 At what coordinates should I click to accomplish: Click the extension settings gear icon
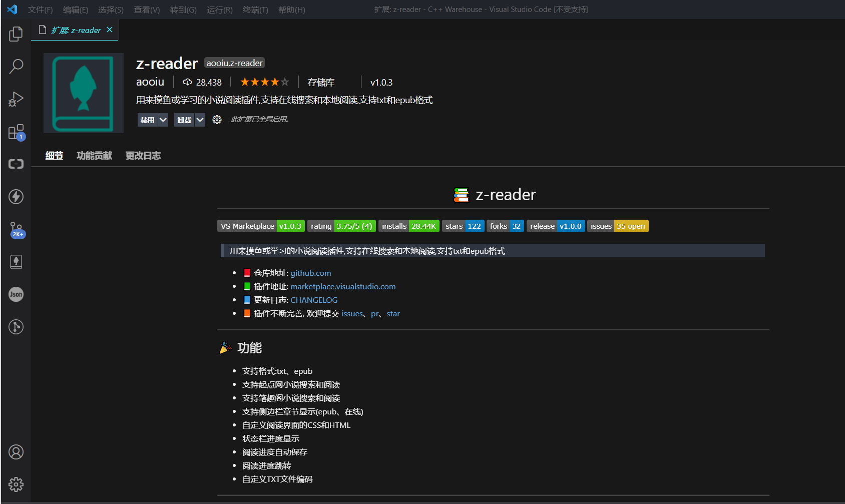pyautogui.click(x=217, y=120)
